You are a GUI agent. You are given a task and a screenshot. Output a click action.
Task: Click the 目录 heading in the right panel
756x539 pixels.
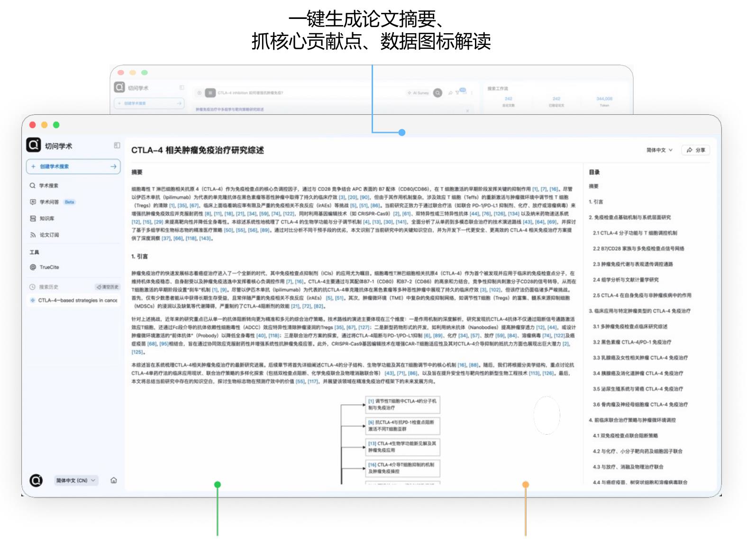pyautogui.click(x=594, y=172)
